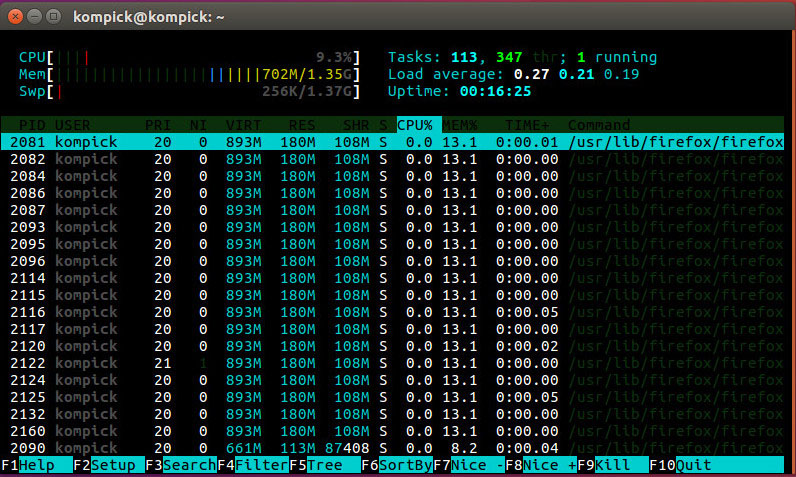Click the 8.2 MEM% value
Viewport: 796px width, 477px height.
click(x=464, y=448)
